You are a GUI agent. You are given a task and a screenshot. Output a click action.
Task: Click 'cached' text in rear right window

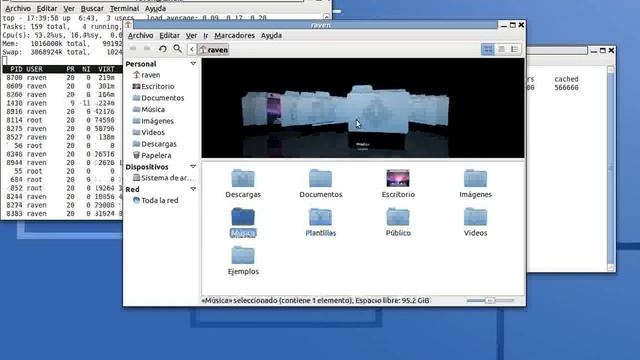566,79
